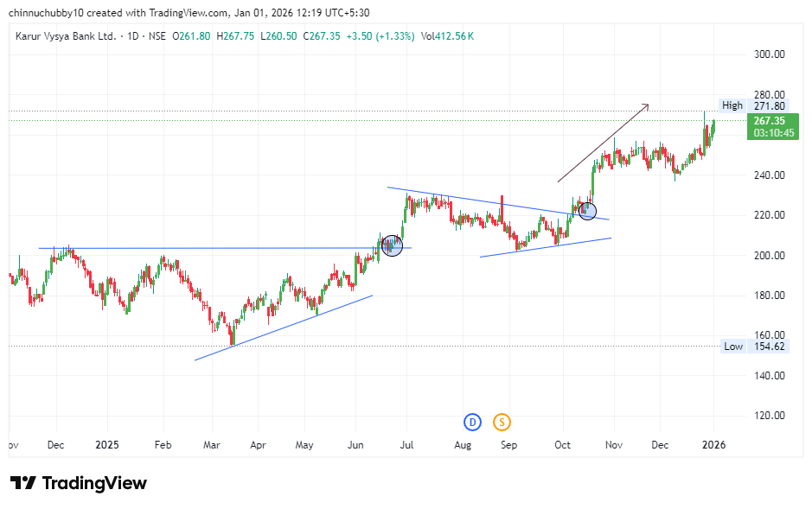Click the green last price label 267.35
This screenshot has width=812, height=509.
tap(770, 122)
